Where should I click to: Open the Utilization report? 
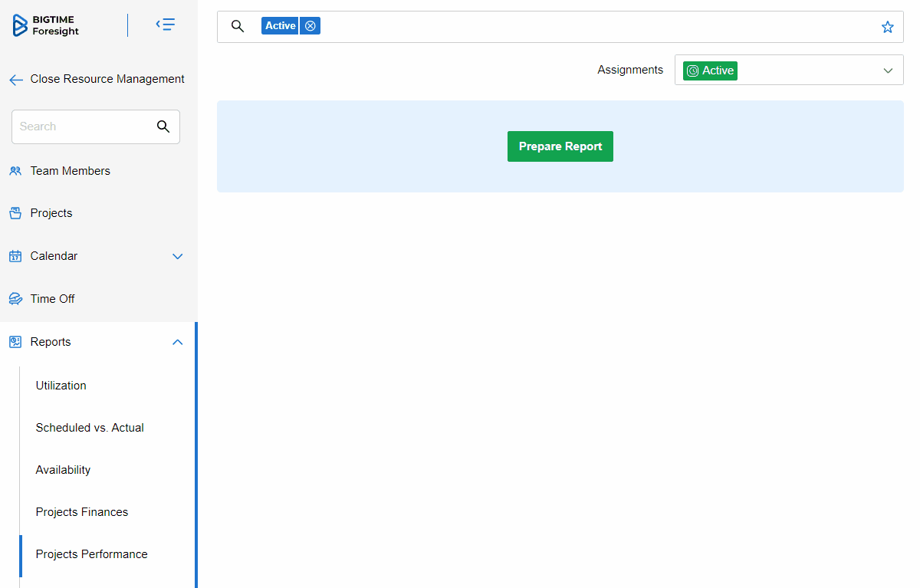[x=61, y=386]
